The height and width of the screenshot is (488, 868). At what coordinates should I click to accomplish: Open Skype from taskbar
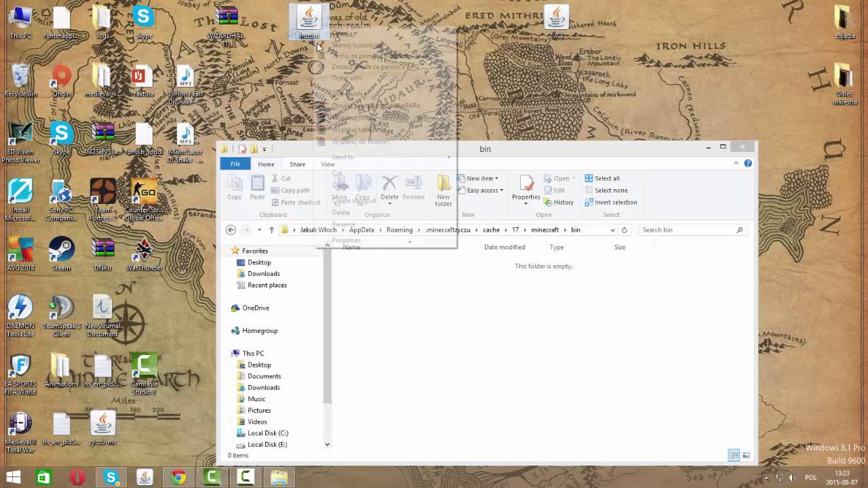coord(111,478)
